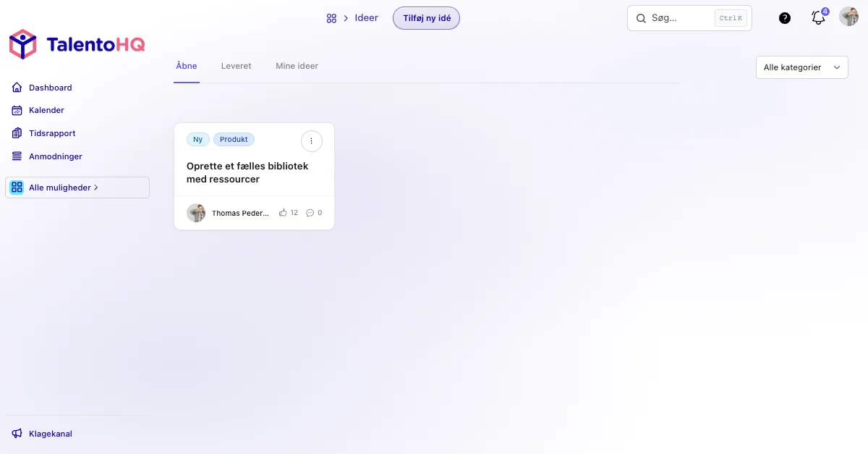Click the Alle muligheder grid icon
Screen dimensions: 868x454
coord(17,188)
